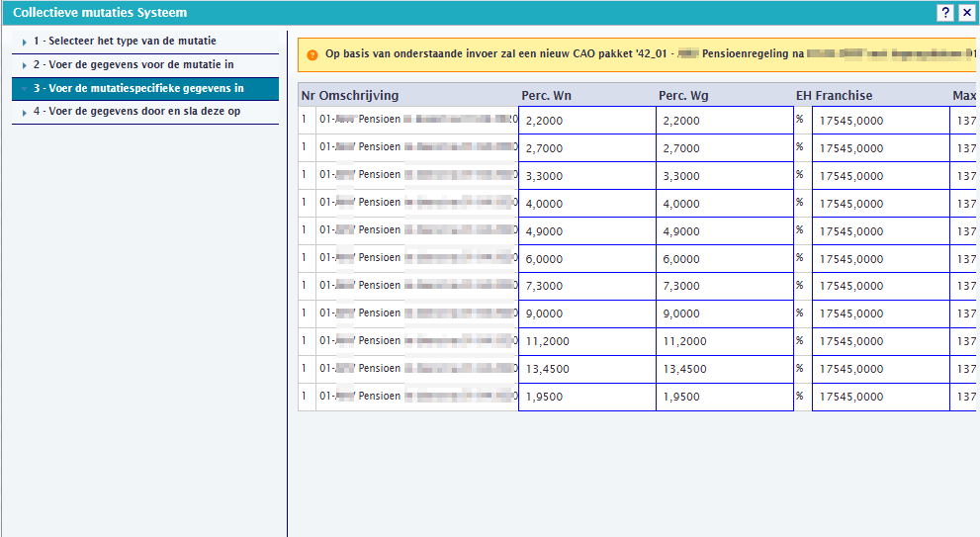Image resolution: width=980 pixels, height=537 pixels.
Task: Edit the Franchise field in the 7,3000 row
Action: (x=881, y=286)
